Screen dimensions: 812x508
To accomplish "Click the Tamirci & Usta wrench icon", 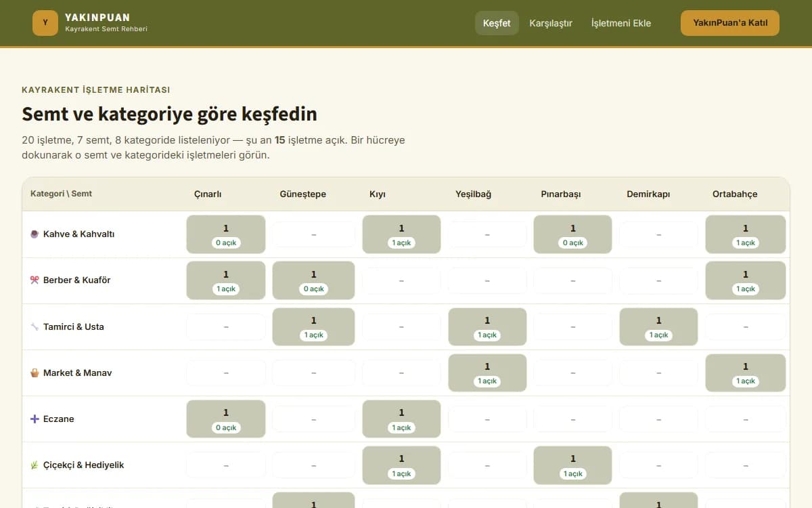I will [x=35, y=326].
